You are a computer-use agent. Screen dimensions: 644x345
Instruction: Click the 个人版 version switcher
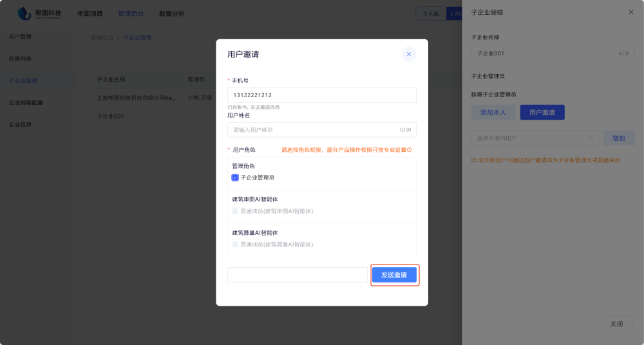pyautogui.click(x=430, y=14)
